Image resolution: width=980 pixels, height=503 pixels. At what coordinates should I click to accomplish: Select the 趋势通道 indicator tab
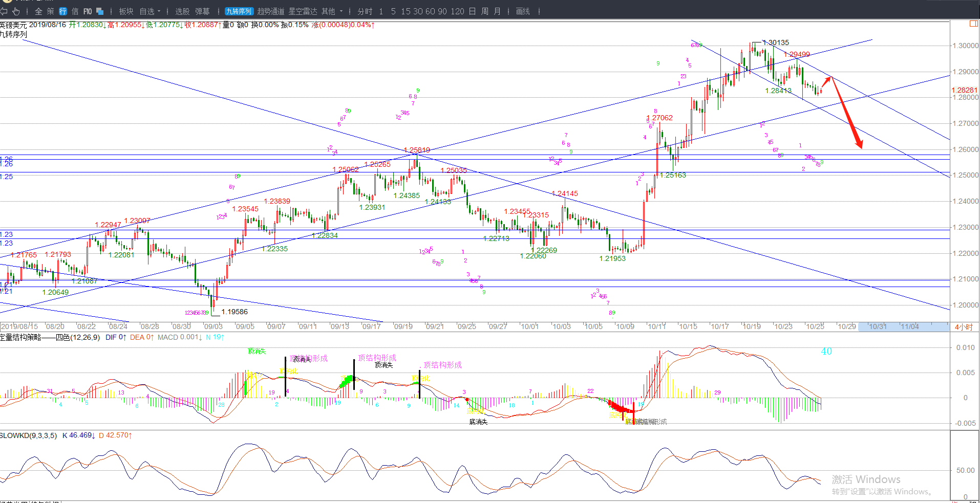[x=271, y=11]
